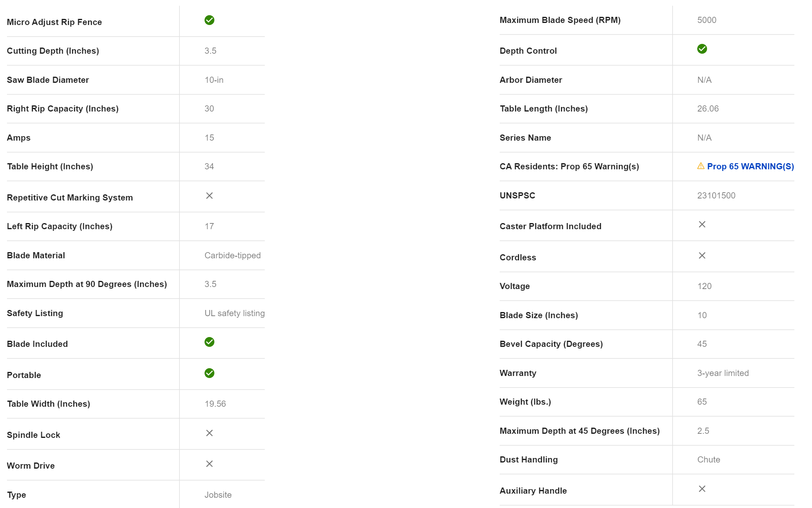
Task: Click the Saw Blade Diameter 10-in value
Action: coord(214,80)
